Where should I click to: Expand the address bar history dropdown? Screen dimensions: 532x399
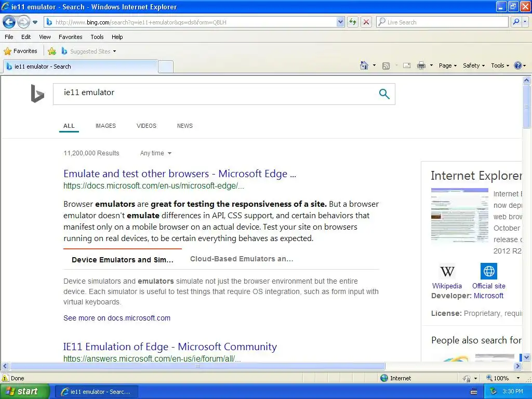tap(340, 22)
